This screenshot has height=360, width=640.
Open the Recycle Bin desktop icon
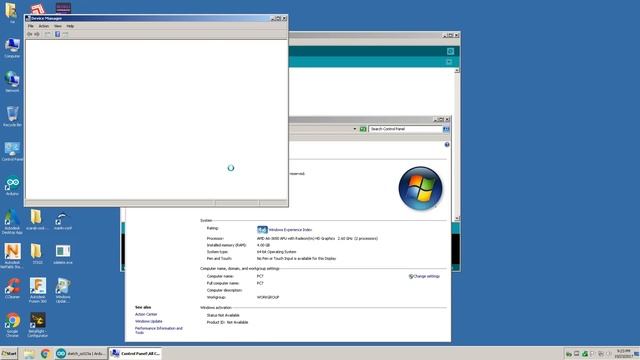pos(12,116)
